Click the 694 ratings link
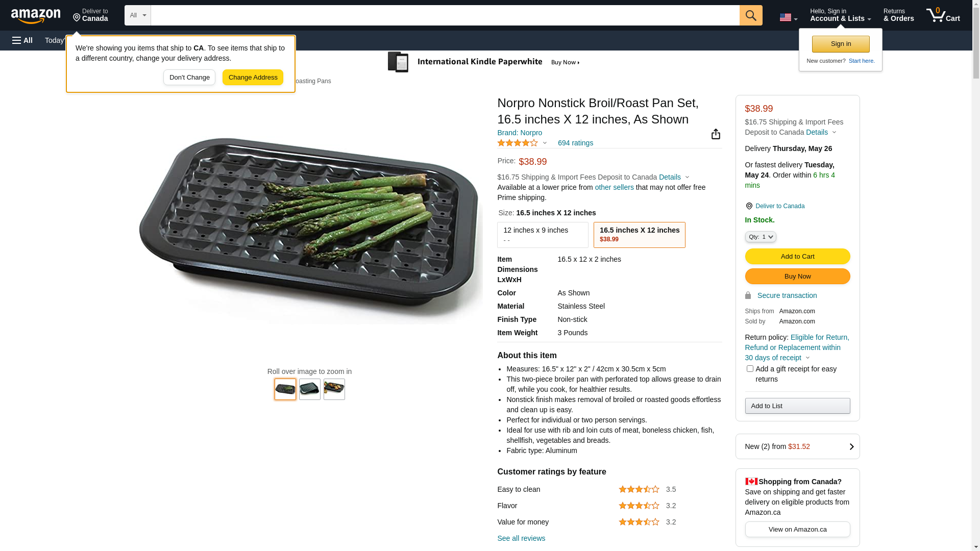This screenshot has width=980, height=551. [575, 143]
